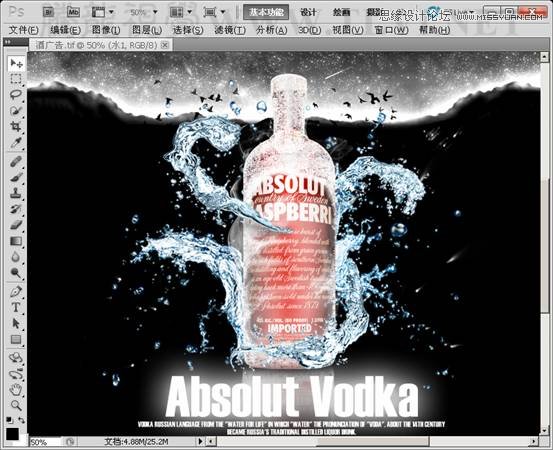Close the 酒广告.tif document tab
Screen dimensions: 553x450
tap(164, 45)
